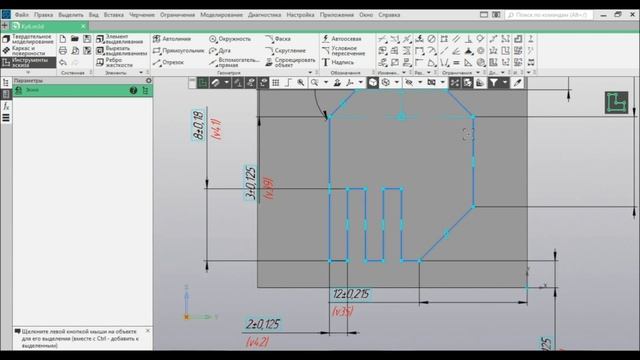The height and width of the screenshot is (360, 640).
Task: Toggle the orientation cube button
Action: tap(373, 83)
